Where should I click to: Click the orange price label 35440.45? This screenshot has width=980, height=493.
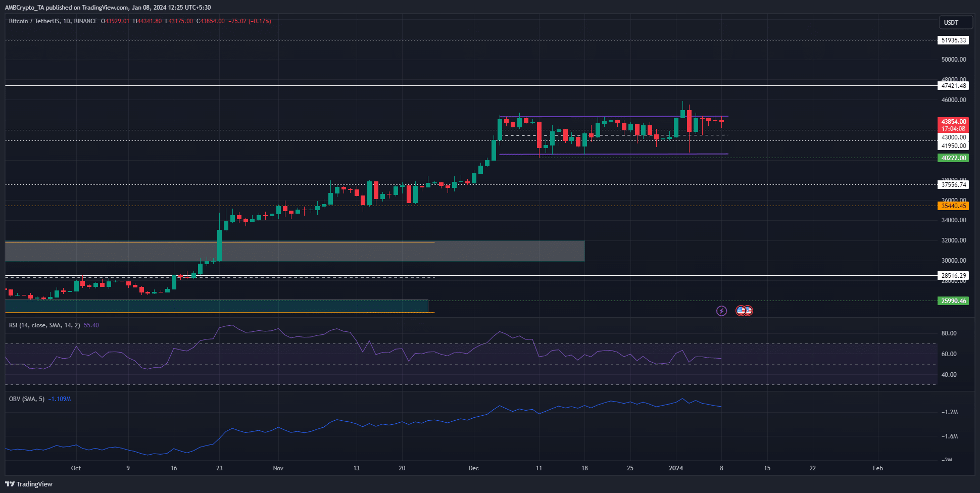point(952,206)
